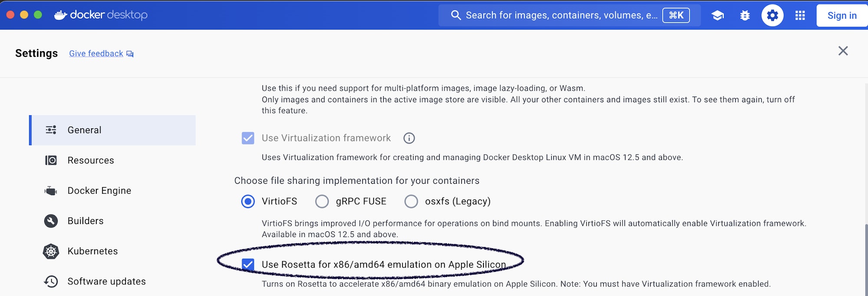This screenshot has height=296, width=868.
Task: Click the ⌘K shortcut badge
Action: click(x=676, y=16)
